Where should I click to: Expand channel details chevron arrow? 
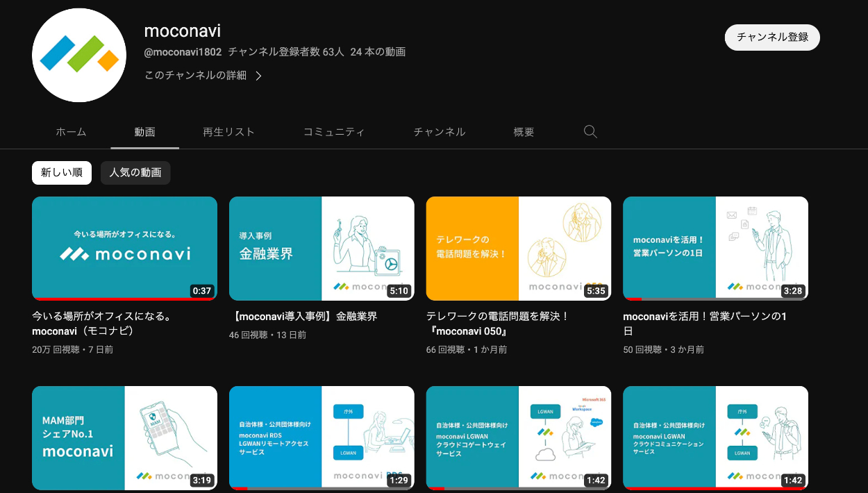258,76
